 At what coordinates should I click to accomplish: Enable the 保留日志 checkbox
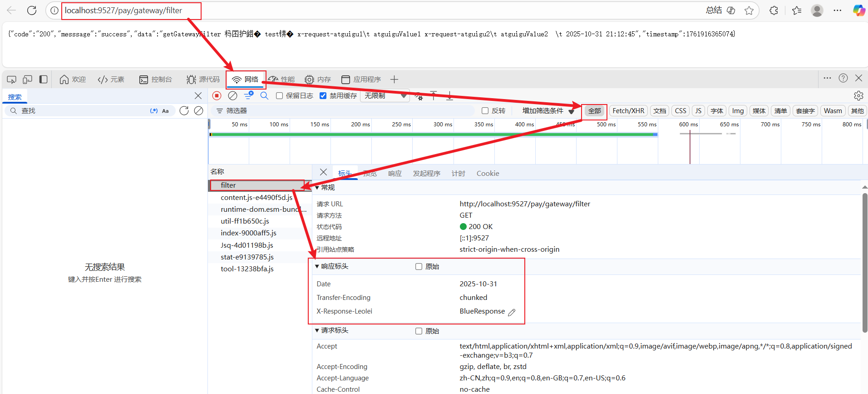(280, 95)
